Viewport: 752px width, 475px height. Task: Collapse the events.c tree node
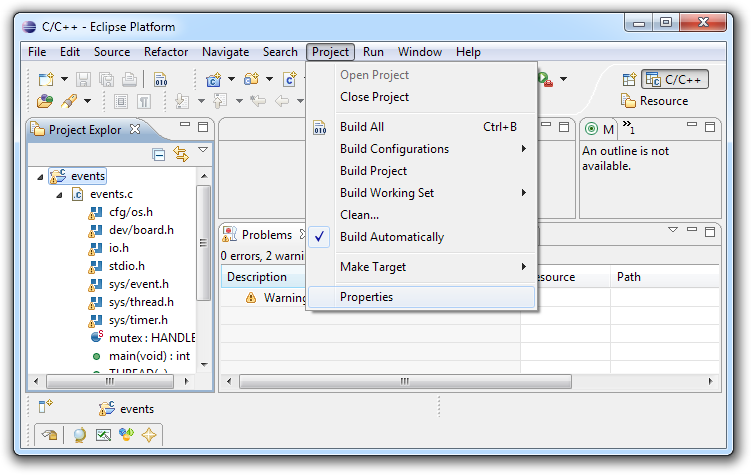pyautogui.click(x=59, y=195)
